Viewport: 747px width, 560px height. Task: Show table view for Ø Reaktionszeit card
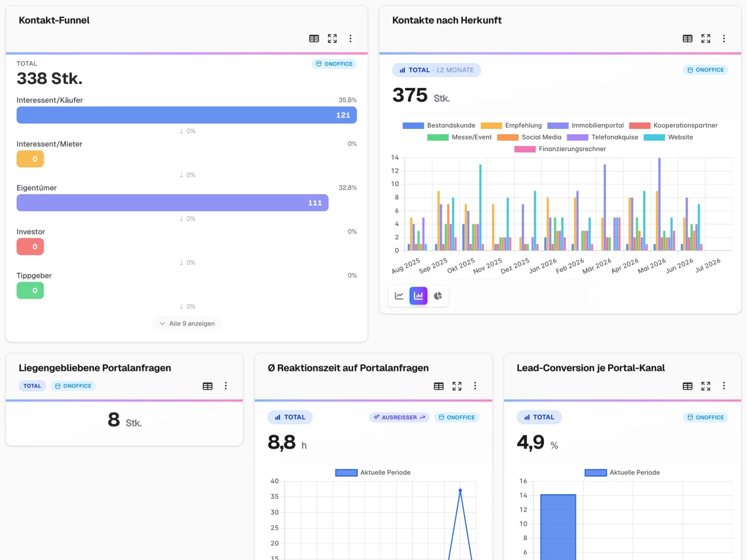(x=439, y=386)
